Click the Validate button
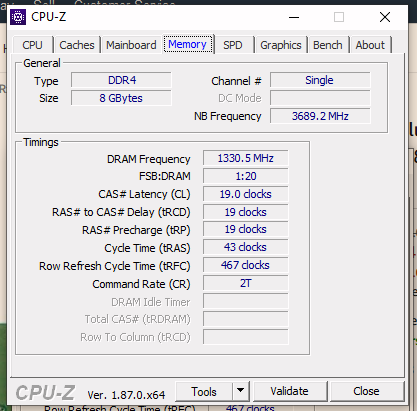 [290, 392]
